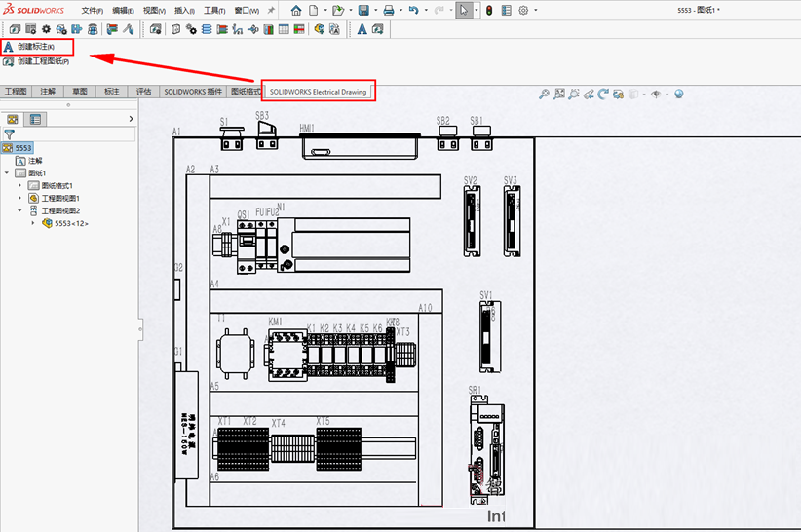Screen dimensions: 801x532
Task: Click the Print icon
Action: click(388, 10)
